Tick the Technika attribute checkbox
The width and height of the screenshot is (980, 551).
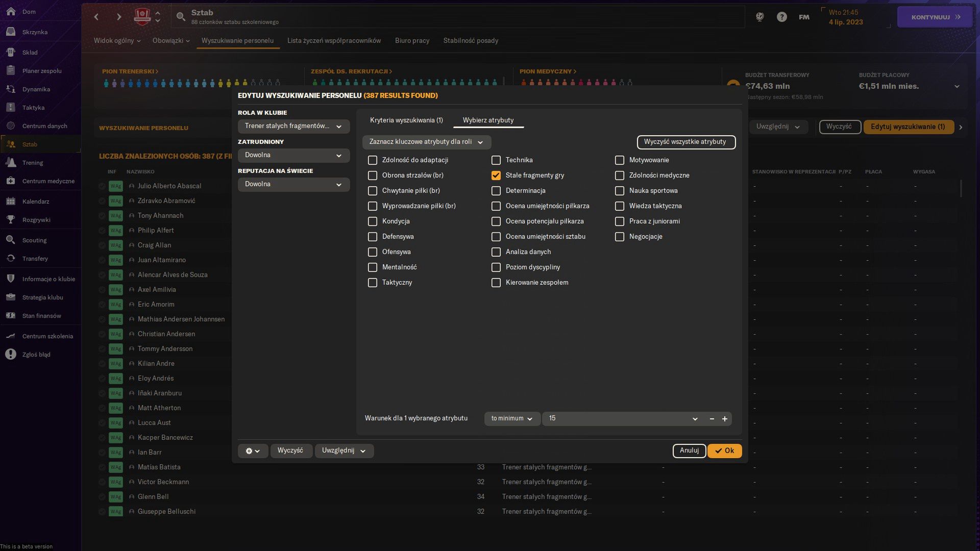click(x=496, y=160)
